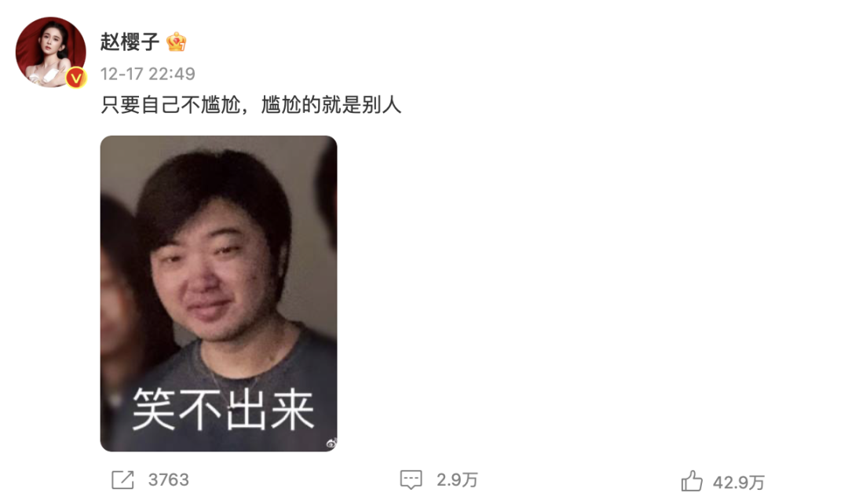Enlarge the attached meme image
Image resolution: width=848 pixels, height=504 pixels.
218,294
